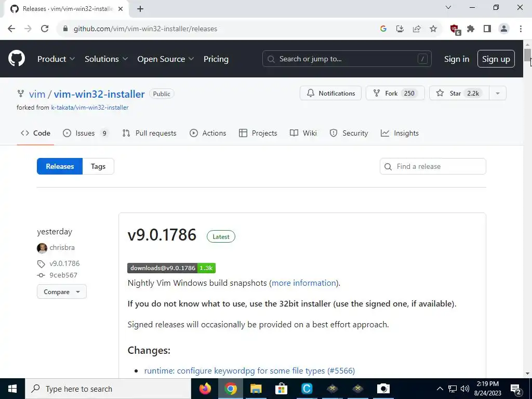Click the GitHub logo icon

(x=17, y=59)
